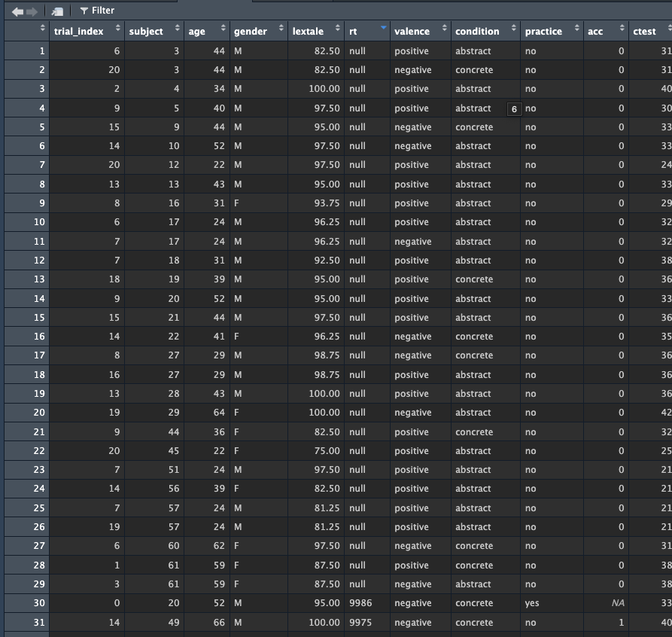This screenshot has width=672, height=637.
Task: Open the Filter button
Action: [97, 11]
